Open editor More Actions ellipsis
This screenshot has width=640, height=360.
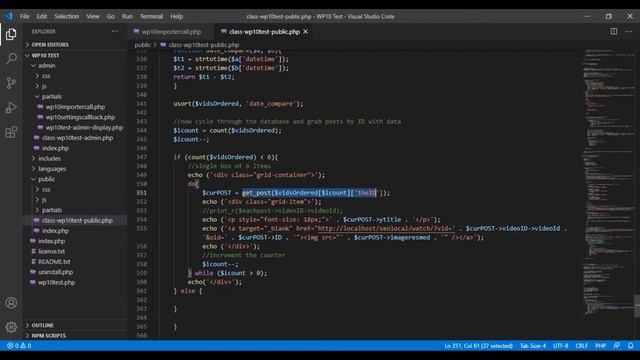[x=629, y=31]
